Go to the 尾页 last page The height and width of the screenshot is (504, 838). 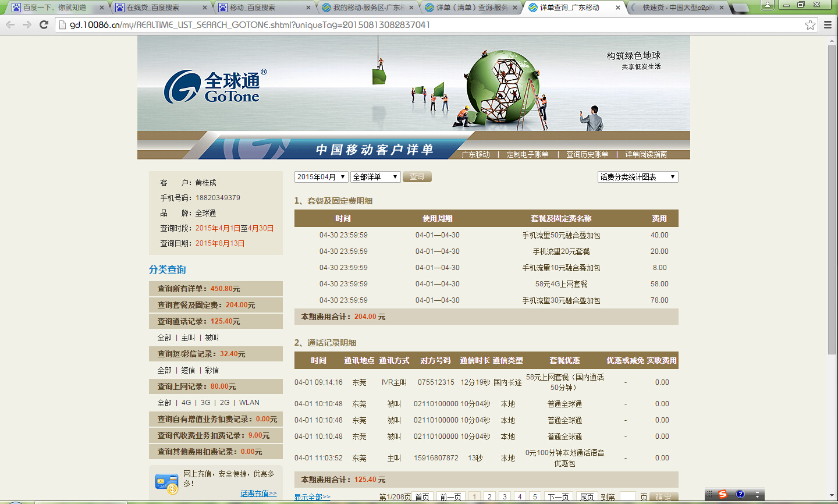point(587,497)
